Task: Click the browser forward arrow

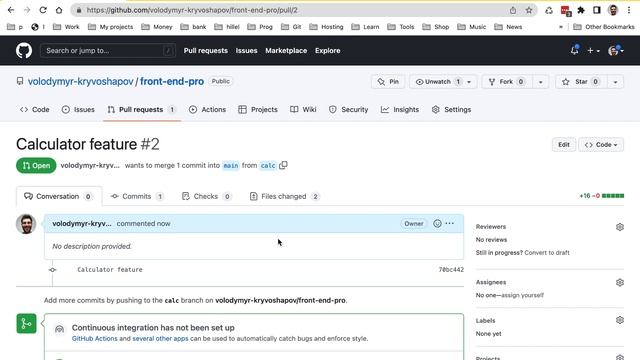Action: pos(27,10)
